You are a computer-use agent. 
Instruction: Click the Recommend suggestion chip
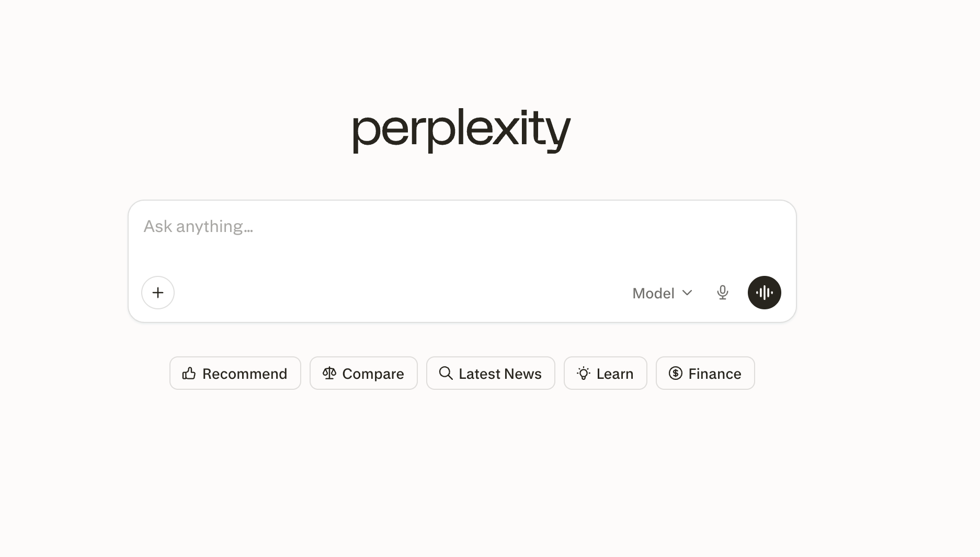coord(235,373)
